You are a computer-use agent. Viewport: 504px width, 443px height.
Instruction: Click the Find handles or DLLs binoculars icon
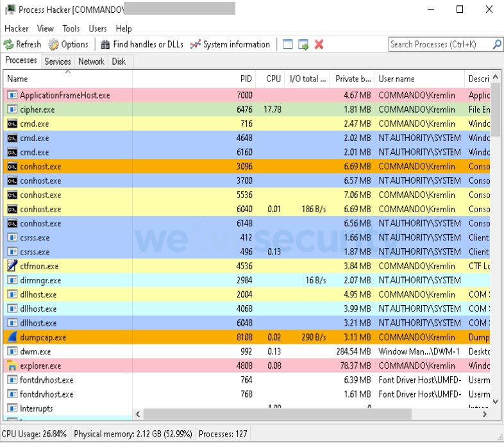tap(105, 44)
